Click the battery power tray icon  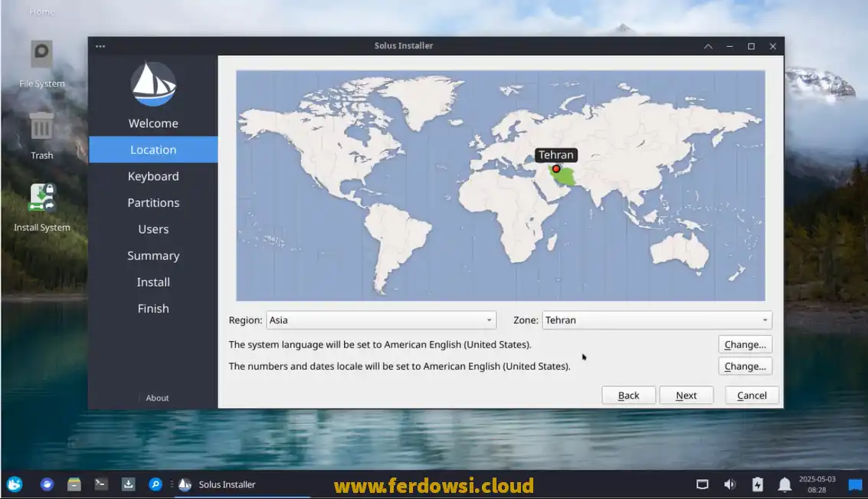pyautogui.click(x=757, y=484)
